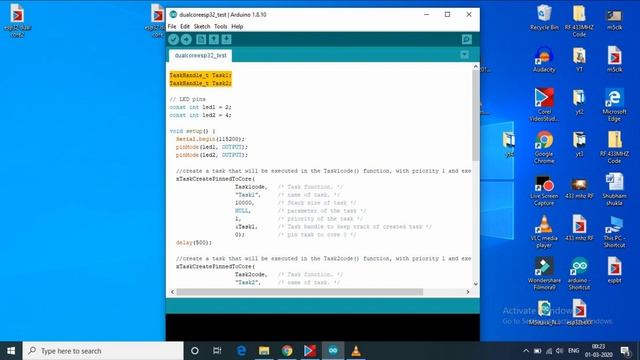Viewport: 640px width, 360px height.
Task: Click the vertical scrollbar thumb in editor
Action: pyautogui.click(x=476, y=115)
